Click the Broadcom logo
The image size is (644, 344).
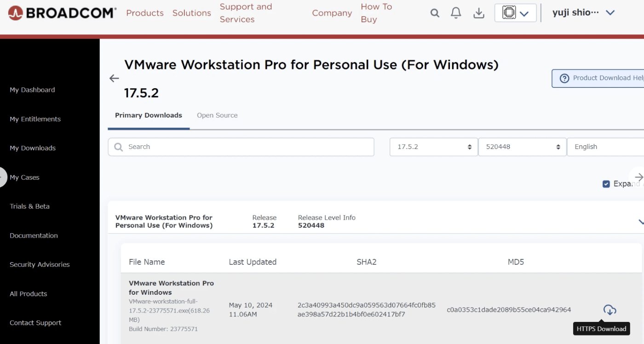click(62, 13)
